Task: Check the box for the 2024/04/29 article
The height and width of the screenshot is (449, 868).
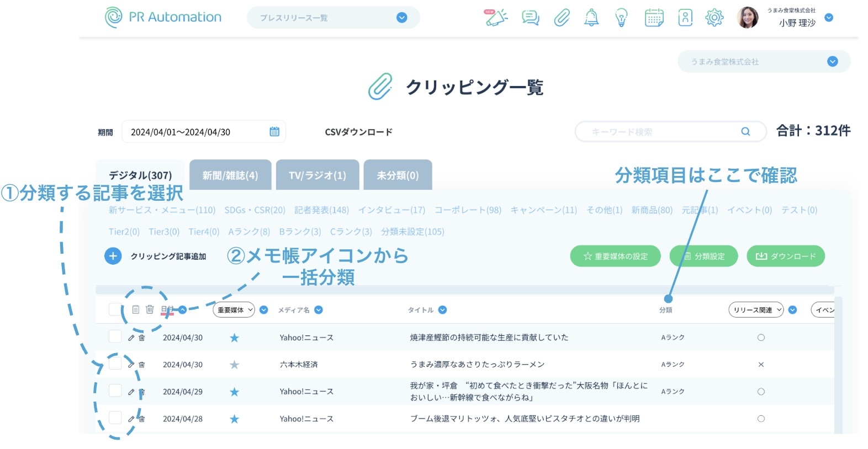Action: (115, 391)
